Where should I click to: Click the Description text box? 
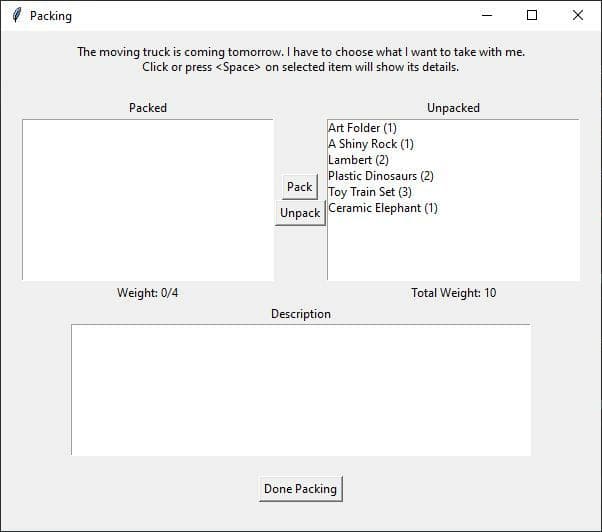tap(301, 390)
